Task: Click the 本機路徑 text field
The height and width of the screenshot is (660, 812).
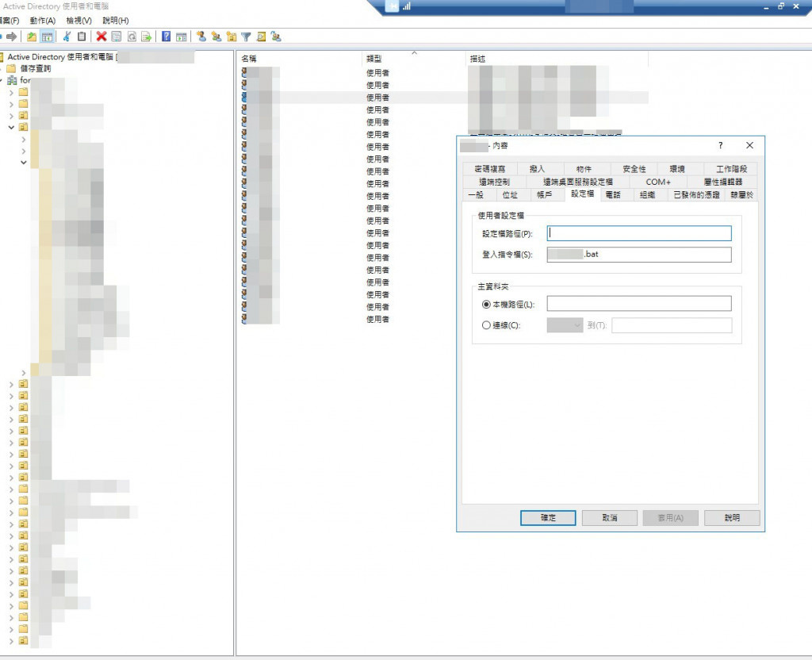Action: pos(639,304)
